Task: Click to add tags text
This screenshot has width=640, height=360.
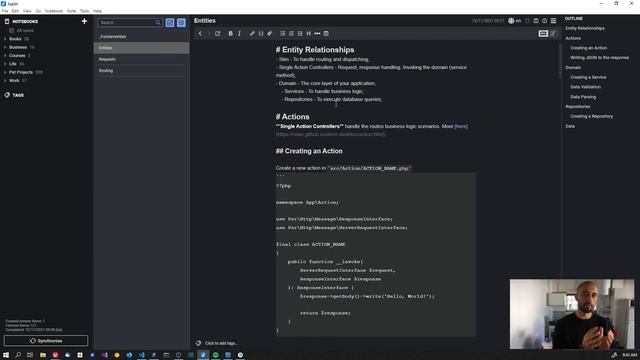Action: (220, 343)
